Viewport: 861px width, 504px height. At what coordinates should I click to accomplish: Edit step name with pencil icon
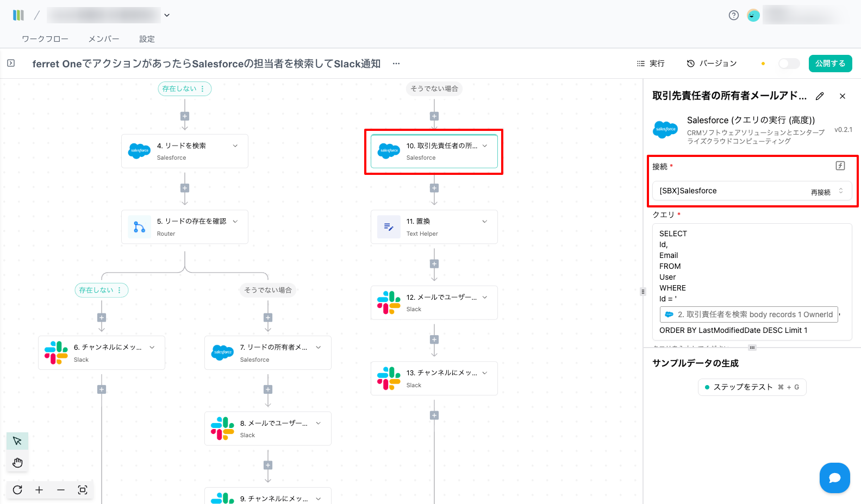point(820,96)
